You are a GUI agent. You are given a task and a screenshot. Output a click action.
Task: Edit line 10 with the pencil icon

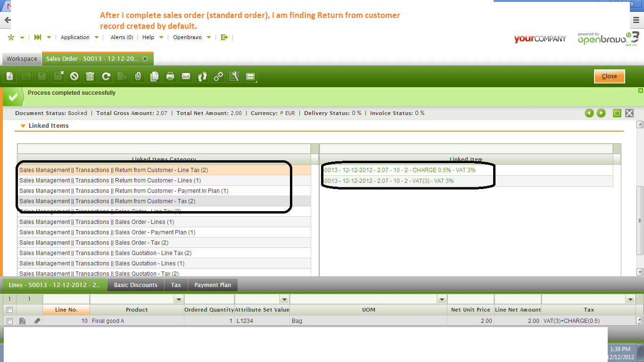tap(37, 321)
